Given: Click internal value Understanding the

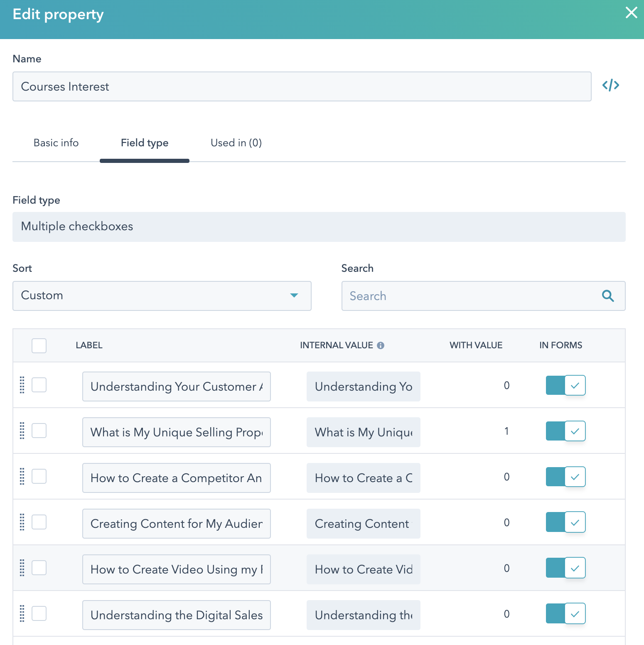Looking at the screenshot, I should (364, 615).
